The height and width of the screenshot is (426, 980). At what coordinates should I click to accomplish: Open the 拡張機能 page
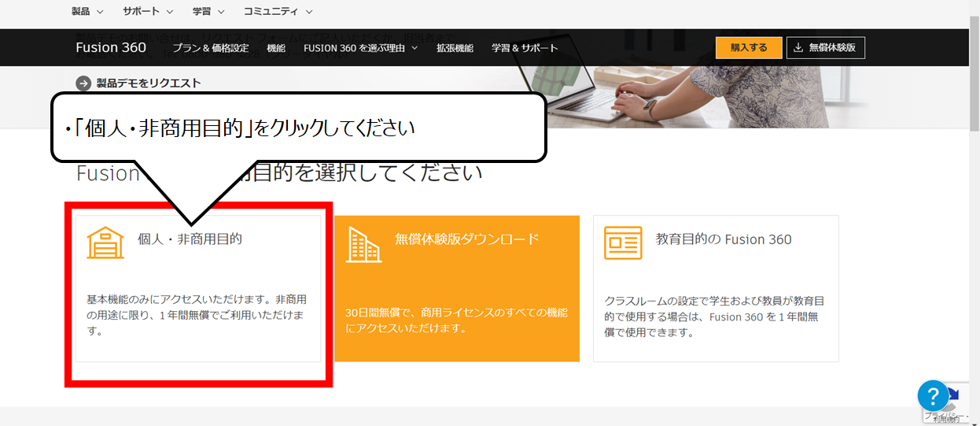point(455,48)
